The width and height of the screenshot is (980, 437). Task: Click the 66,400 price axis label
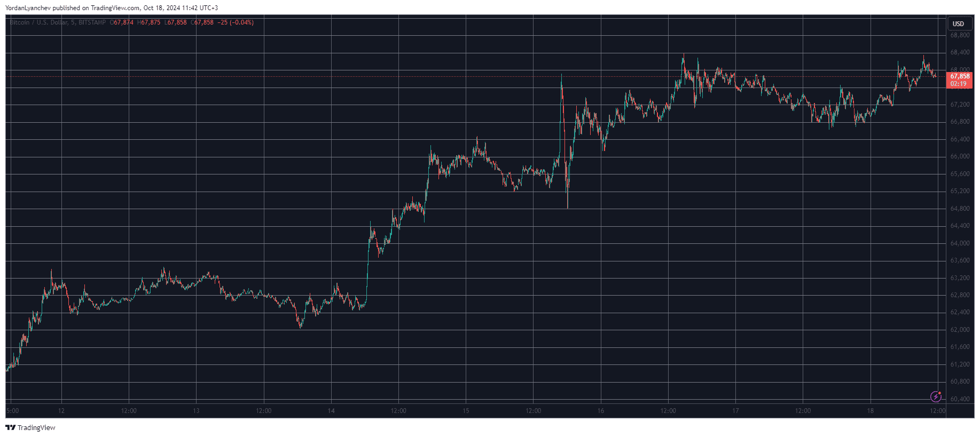960,139
